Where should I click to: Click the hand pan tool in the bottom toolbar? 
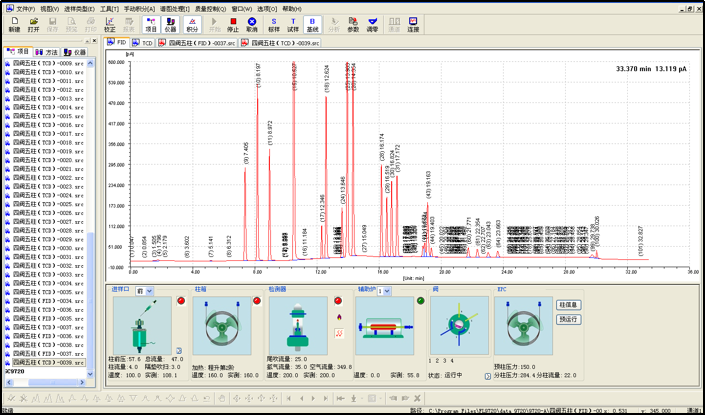(221, 398)
